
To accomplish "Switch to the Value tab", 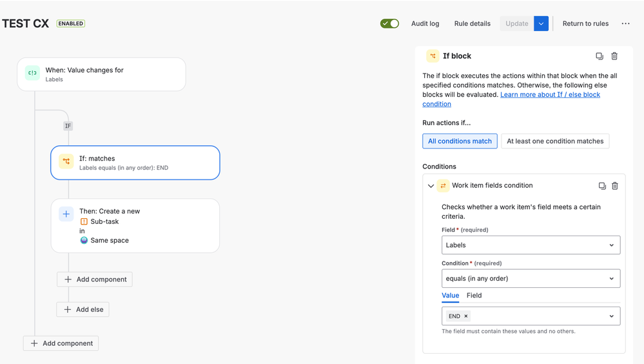I will (x=450, y=296).
